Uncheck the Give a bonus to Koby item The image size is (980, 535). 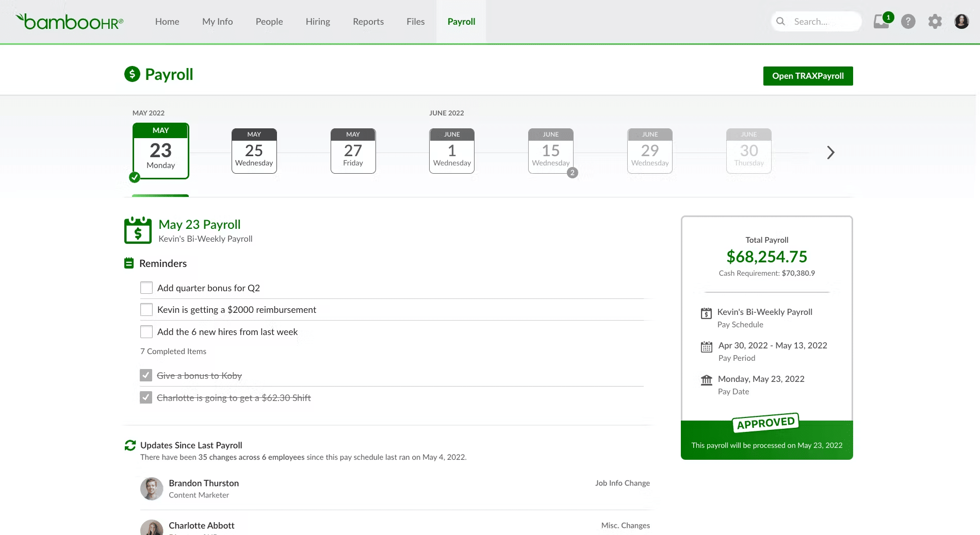pos(146,375)
